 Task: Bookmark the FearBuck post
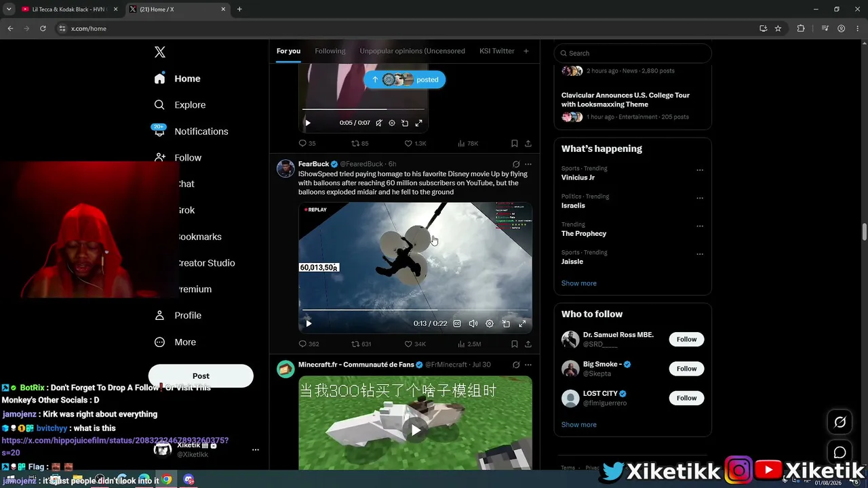pos(514,344)
